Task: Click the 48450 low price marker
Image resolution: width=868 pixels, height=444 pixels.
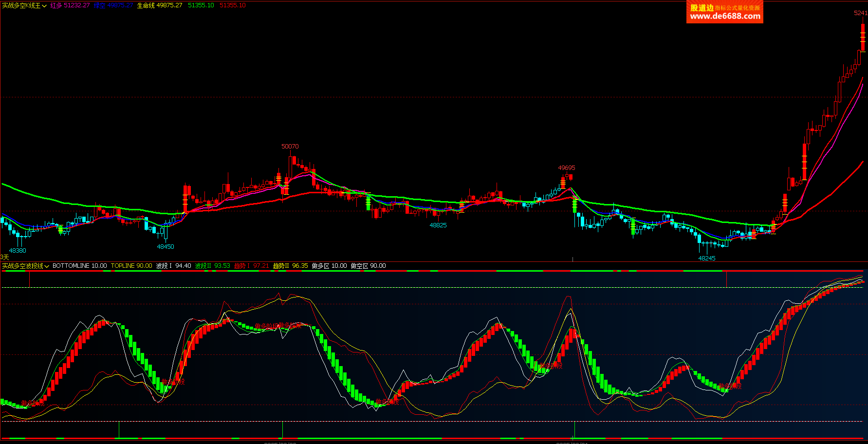Action: click(166, 247)
